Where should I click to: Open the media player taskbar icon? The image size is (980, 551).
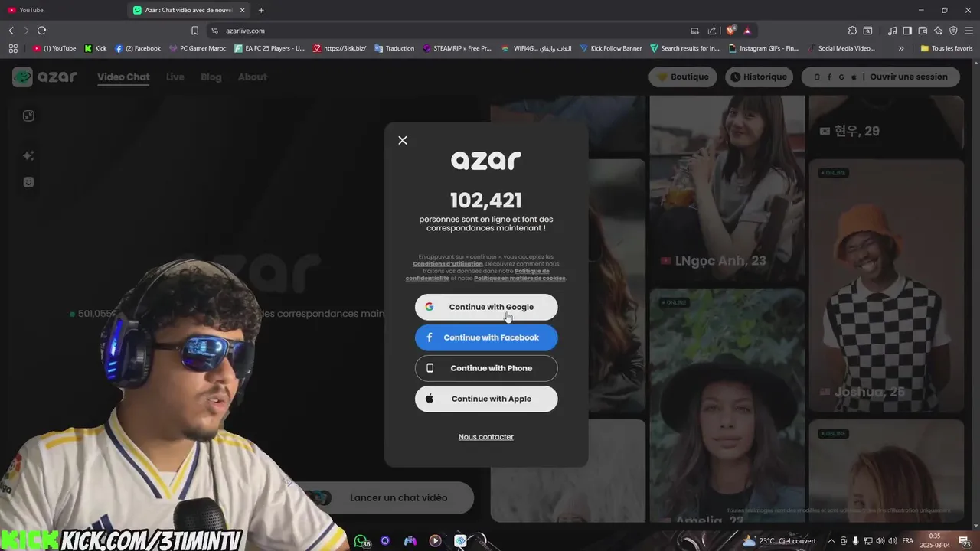coord(435,541)
